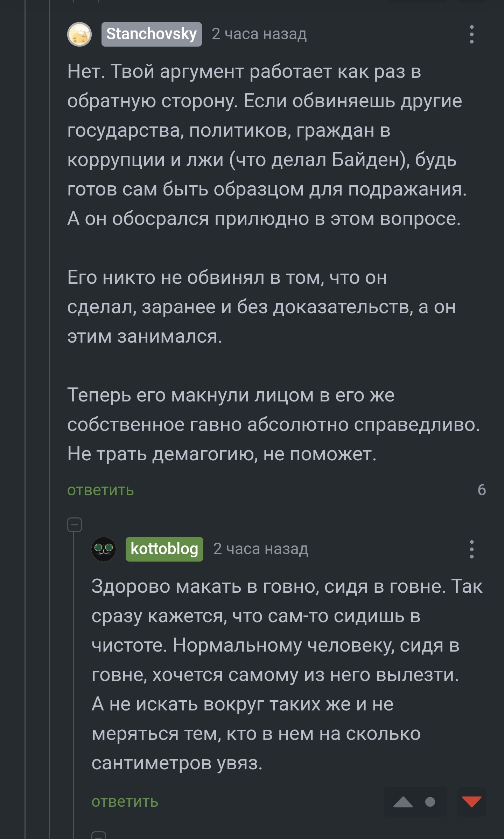Open Stanchovsky's profile avatar

click(79, 34)
